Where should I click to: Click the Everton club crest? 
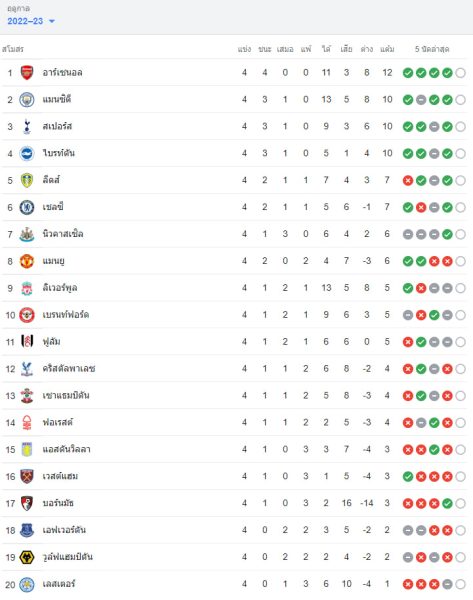click(x=27, y=530)
